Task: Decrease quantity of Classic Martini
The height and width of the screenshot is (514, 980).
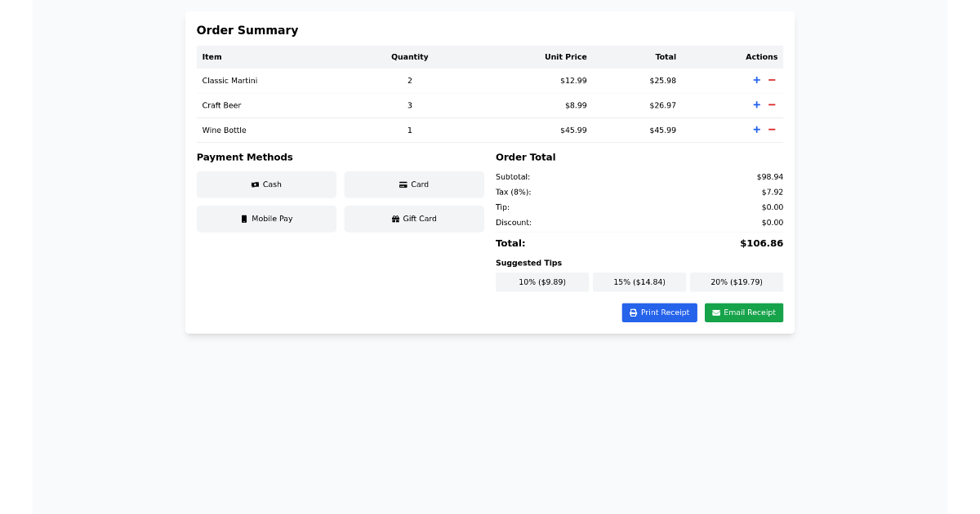Action: 770,80
